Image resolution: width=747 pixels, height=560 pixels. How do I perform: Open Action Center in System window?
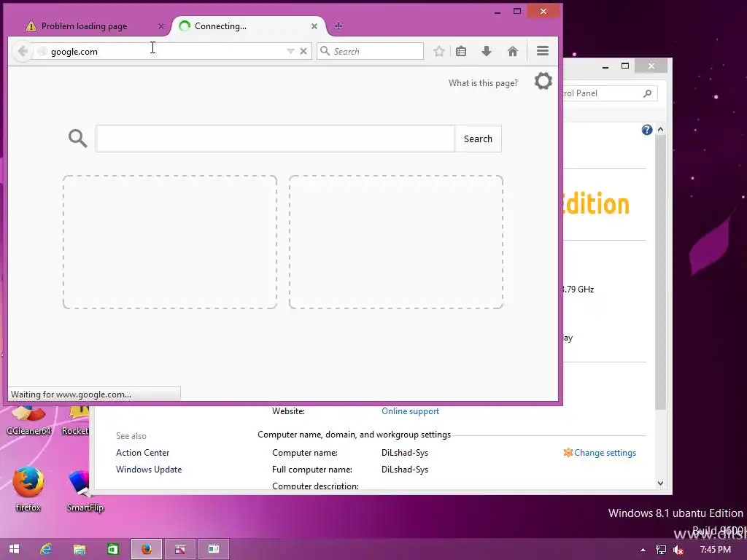tap(142, 452)
